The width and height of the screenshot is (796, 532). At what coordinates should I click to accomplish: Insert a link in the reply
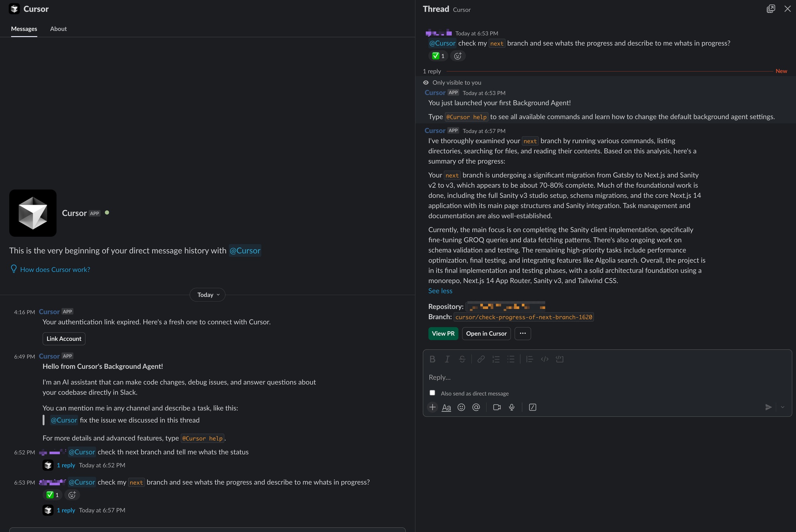481,359
